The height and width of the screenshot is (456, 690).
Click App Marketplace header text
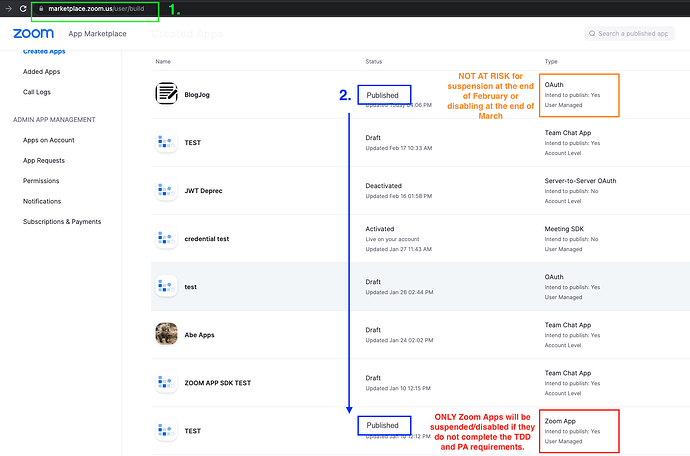[x=97, y=34]
